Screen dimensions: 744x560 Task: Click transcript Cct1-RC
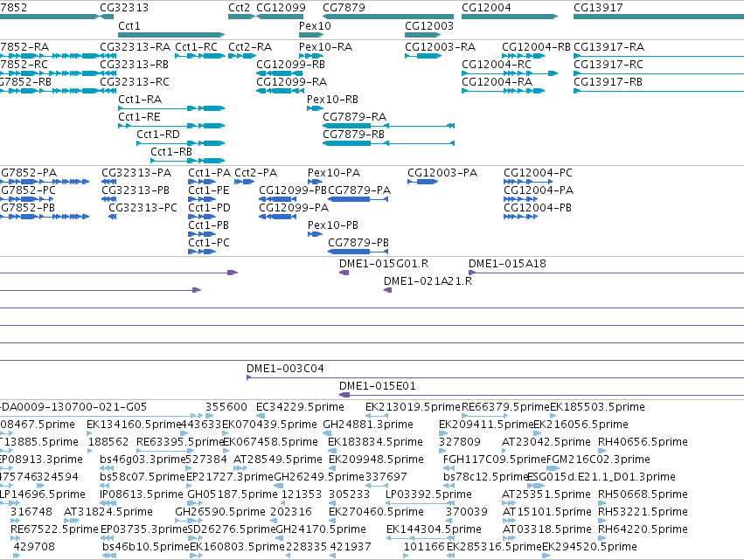point(199,56)
